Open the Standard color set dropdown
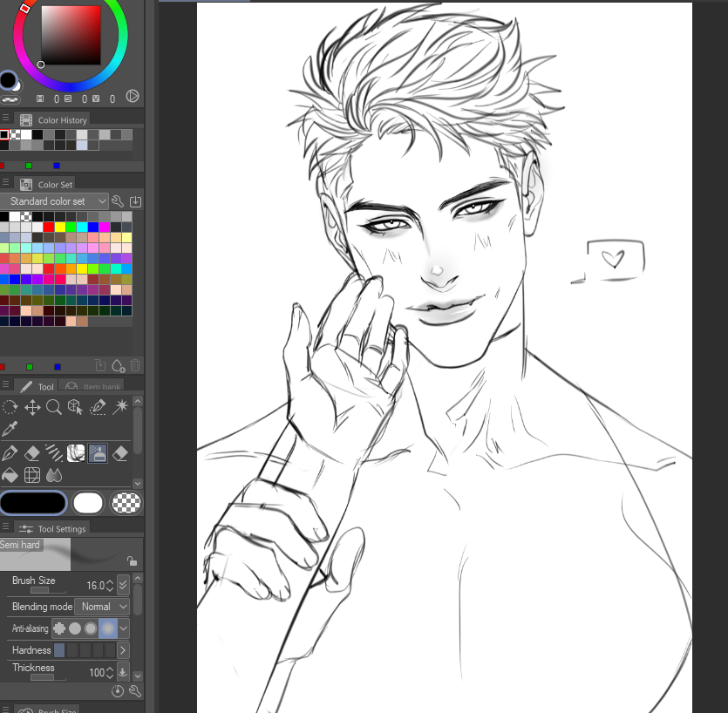 coord(54,201)
